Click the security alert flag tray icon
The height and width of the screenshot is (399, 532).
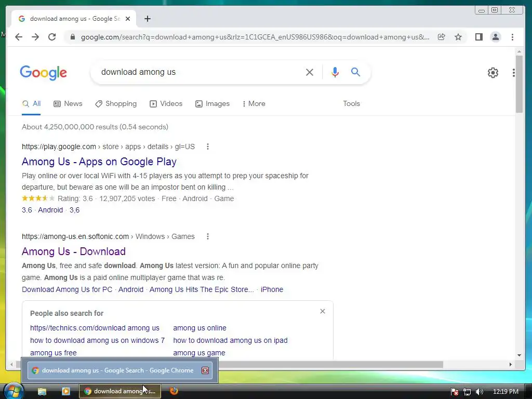tap(454, 392)
